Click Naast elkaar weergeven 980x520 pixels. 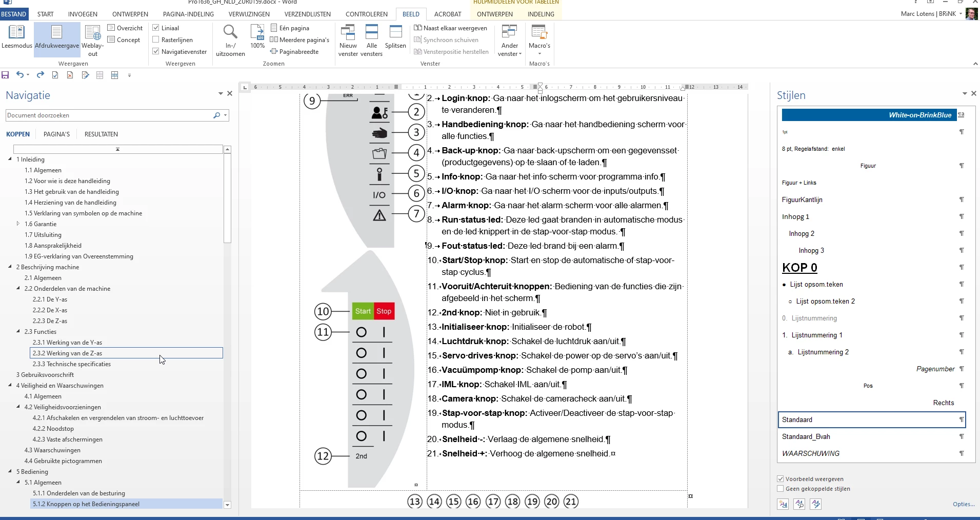point(451,28)
